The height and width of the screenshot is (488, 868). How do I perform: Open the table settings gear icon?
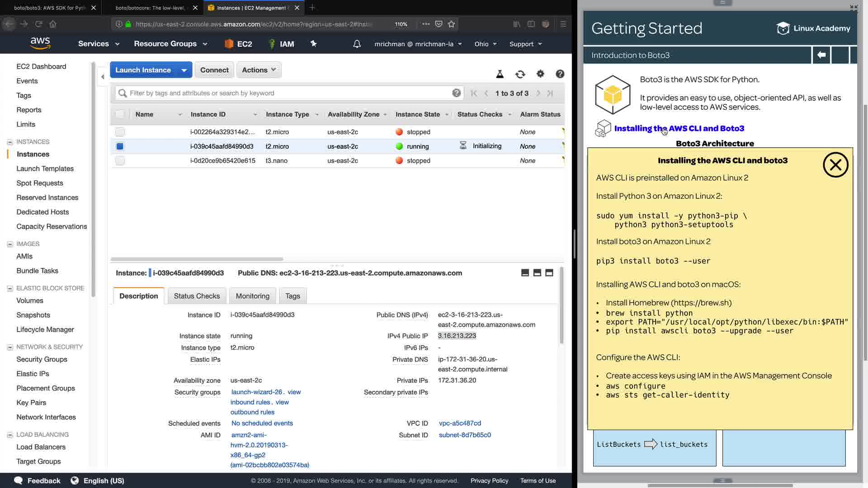[x=540, y=74]
